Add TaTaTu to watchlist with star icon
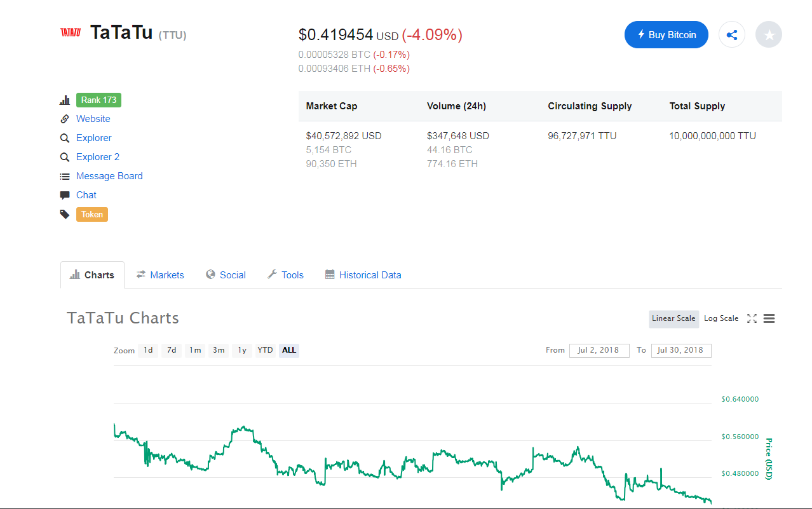812x509 pixels. [x=769, y=35]
